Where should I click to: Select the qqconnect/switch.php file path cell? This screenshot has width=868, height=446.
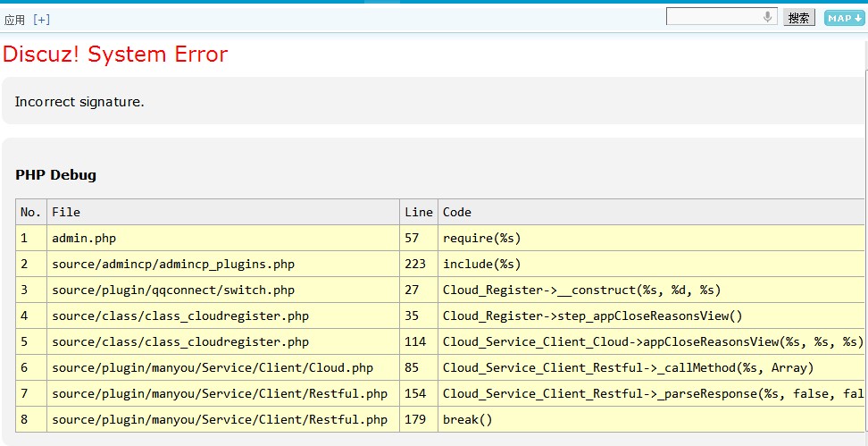click(173, 290)
